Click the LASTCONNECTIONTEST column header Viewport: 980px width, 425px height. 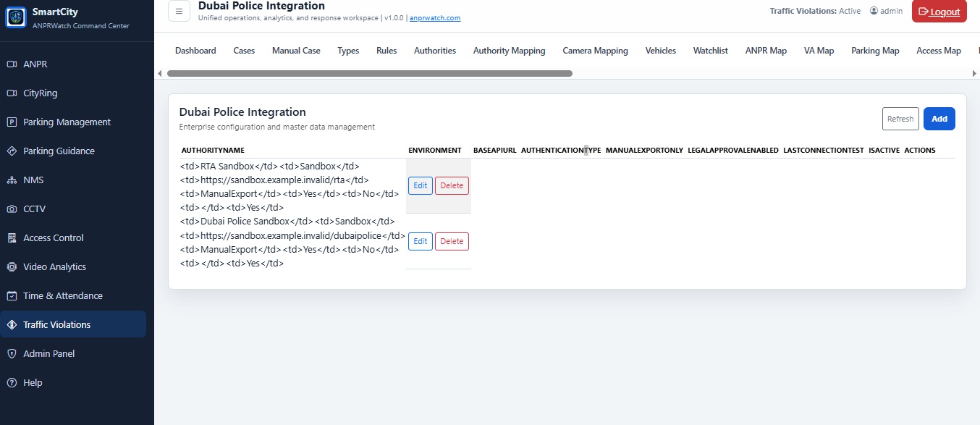(824, 151)
